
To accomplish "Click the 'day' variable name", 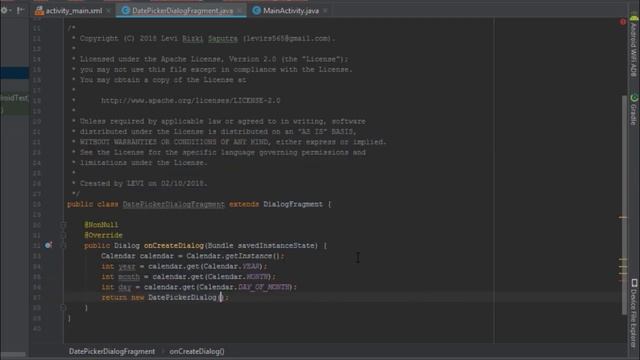I will [124, 287].
